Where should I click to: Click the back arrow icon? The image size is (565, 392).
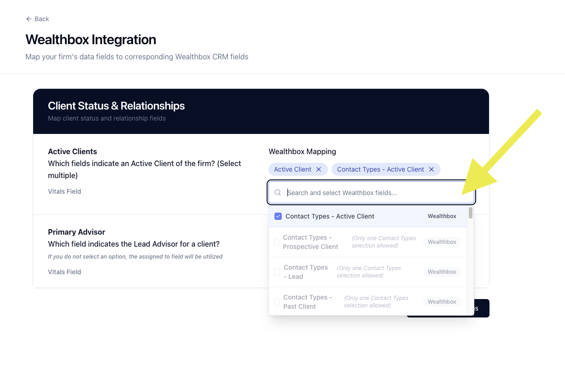[x=29, y=19]
